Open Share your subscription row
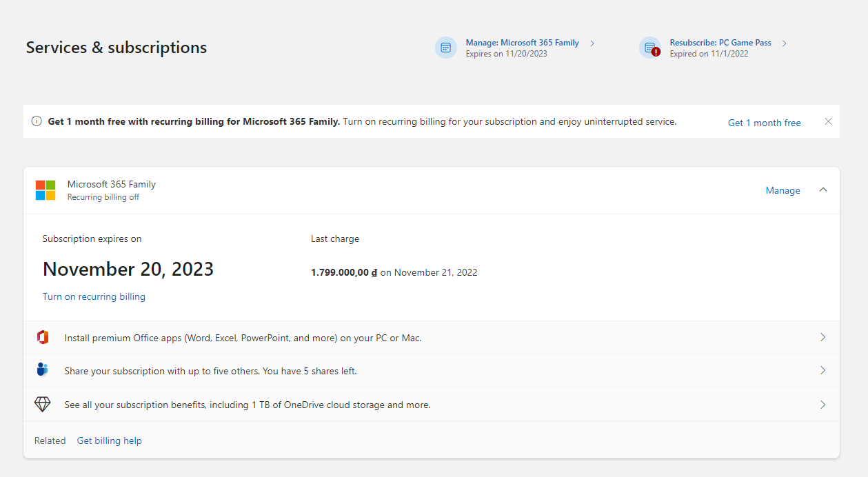This screenshot has height=477, width=868. point(432,371)
